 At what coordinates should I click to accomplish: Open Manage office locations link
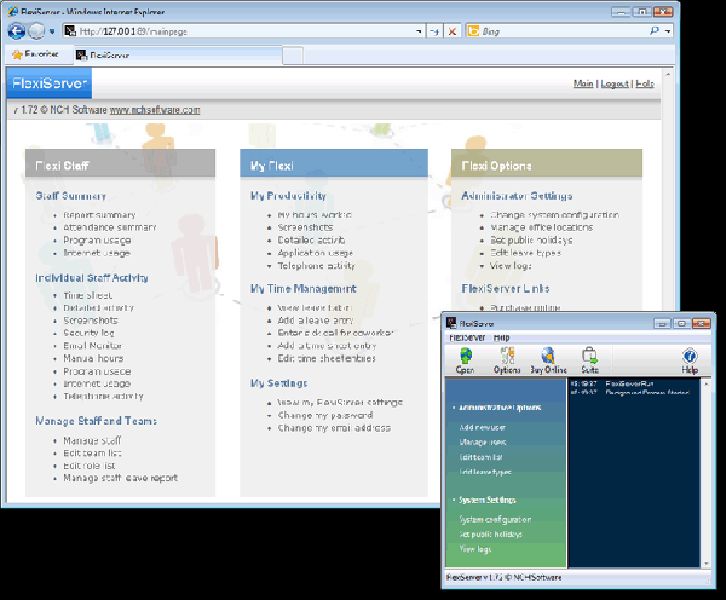541,228
